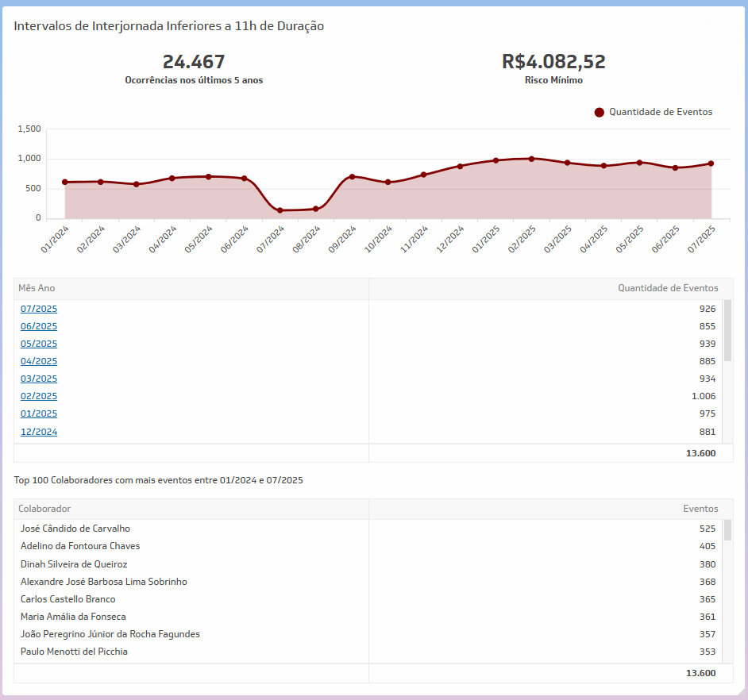748x700 pixels.
Task: Open the 03/2025 month link
Action: tap(39, 379)
